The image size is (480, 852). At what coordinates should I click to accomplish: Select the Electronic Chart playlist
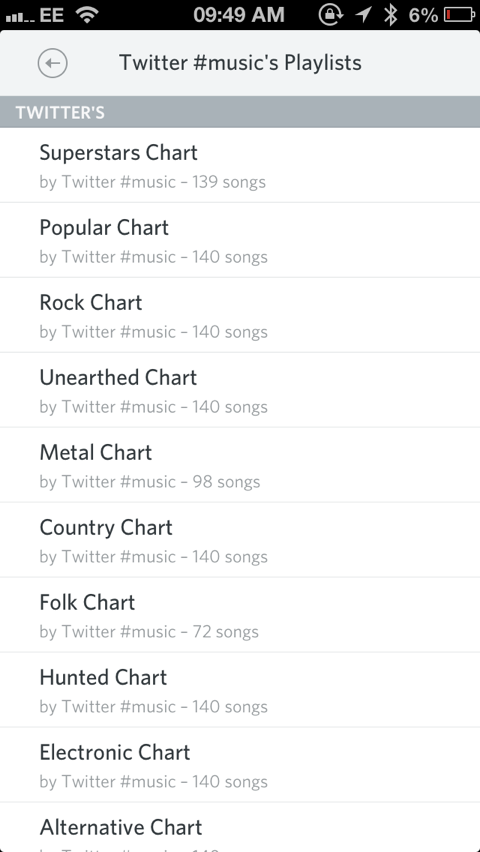pyautogui.click(x=240, y=765)
